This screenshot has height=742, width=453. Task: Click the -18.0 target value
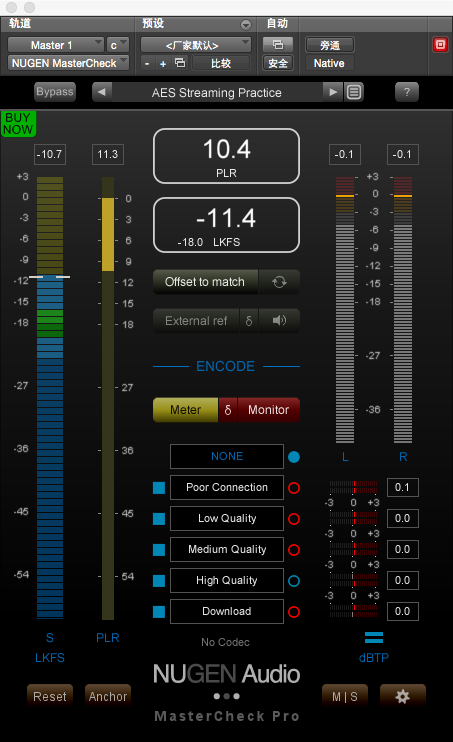(x=190, y=242)
